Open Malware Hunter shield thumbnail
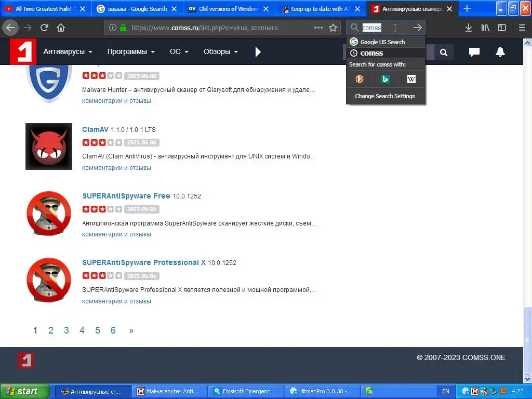This screenshot has height=399, width=532. (x=49, y=84)
